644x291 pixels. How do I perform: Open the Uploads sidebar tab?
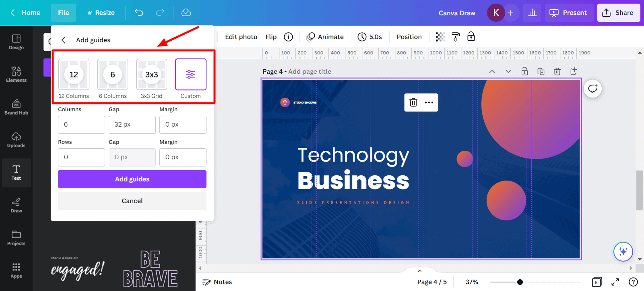pyautogui.click(x=16, y=140)
